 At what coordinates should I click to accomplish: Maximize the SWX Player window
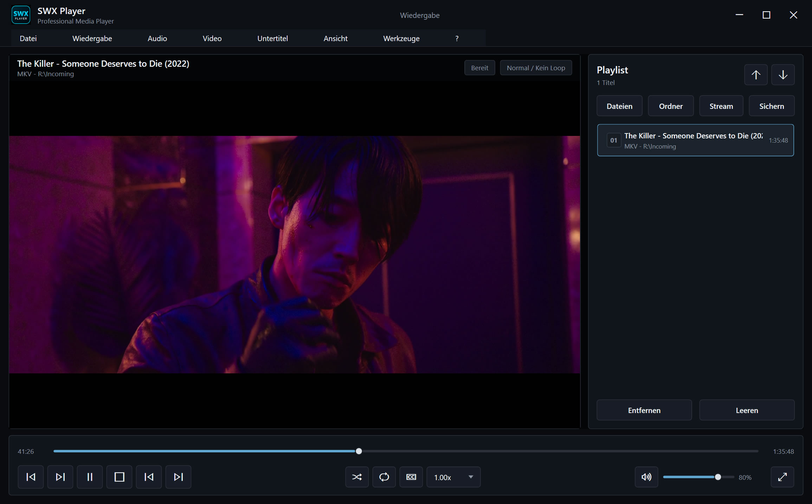point(766,15)
